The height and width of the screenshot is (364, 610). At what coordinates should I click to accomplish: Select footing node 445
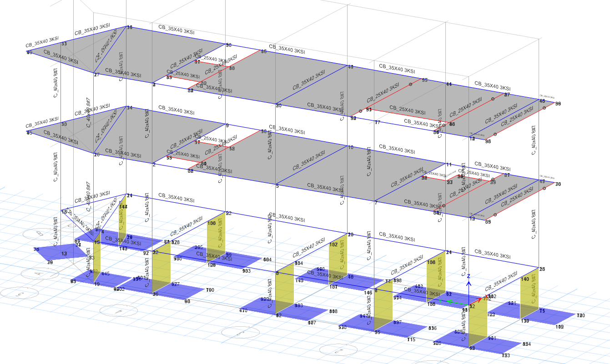click(106, 274)
